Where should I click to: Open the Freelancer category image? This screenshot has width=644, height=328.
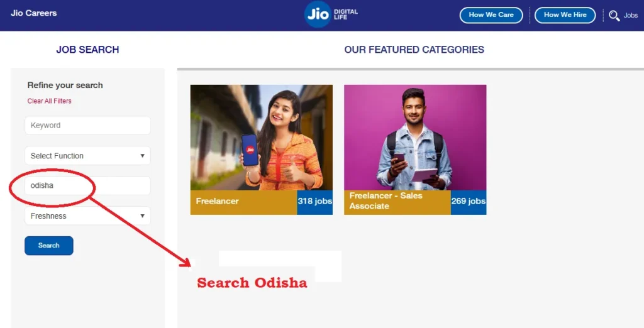click(261, 138)
